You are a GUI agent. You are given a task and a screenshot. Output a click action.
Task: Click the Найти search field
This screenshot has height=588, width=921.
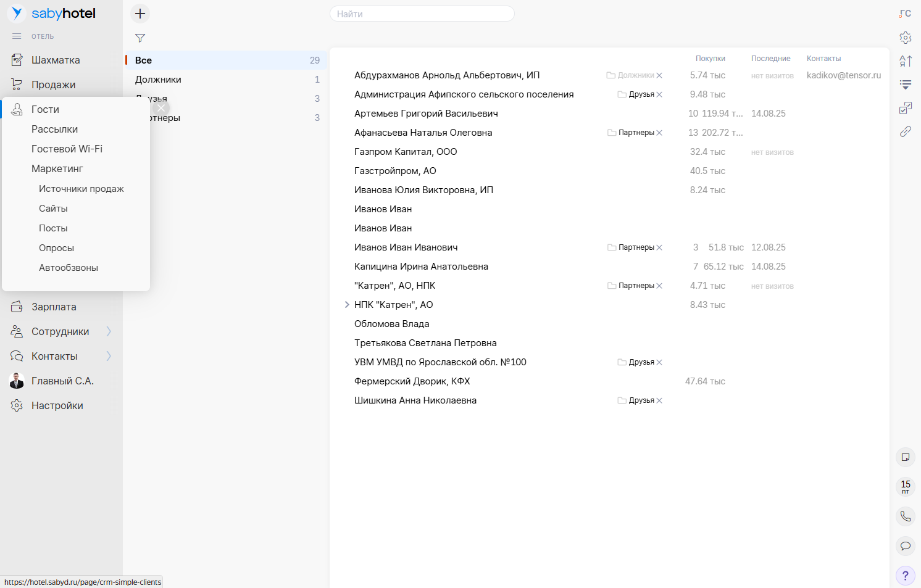pos(422,14)
